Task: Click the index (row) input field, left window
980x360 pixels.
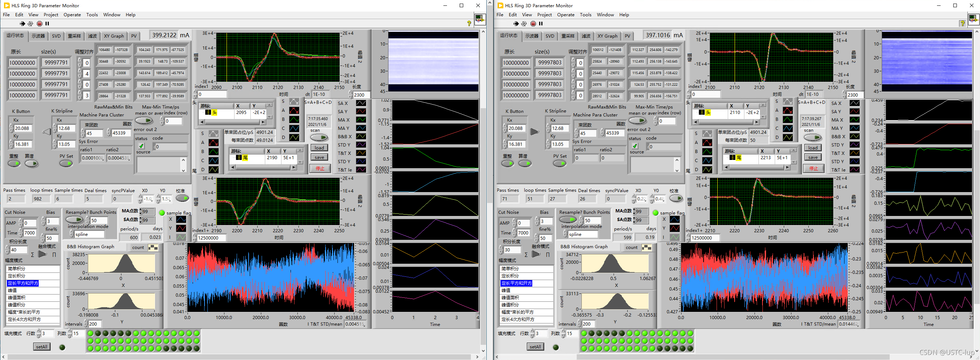Action: 173,121
